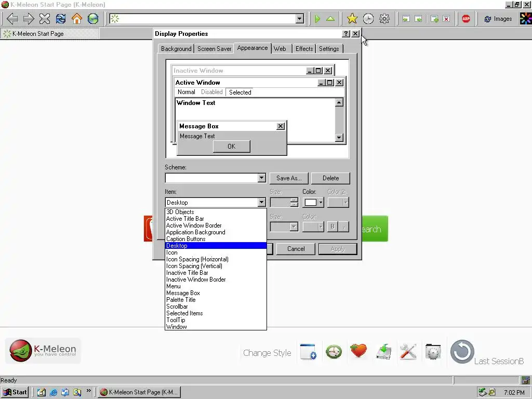Switch to the Web tab
Screen dimensions: 532x399
coord(280,49)
